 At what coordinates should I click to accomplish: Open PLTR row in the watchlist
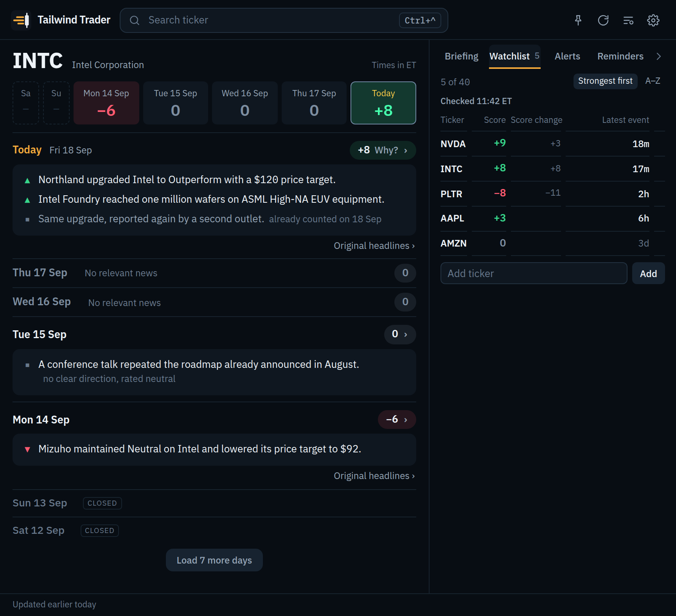tap(552, 194)
